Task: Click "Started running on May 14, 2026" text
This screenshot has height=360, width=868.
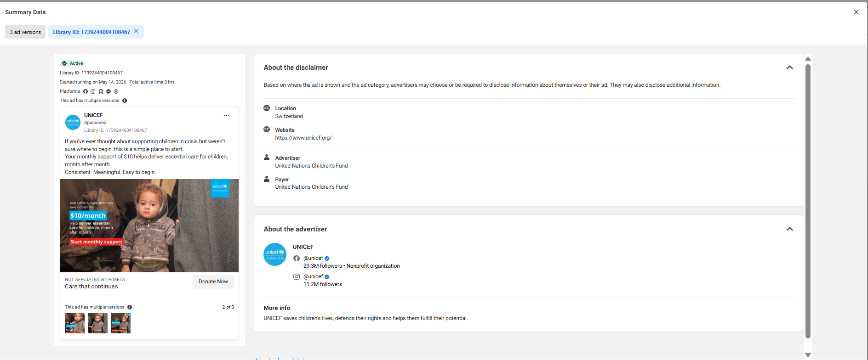Action: 93,82
